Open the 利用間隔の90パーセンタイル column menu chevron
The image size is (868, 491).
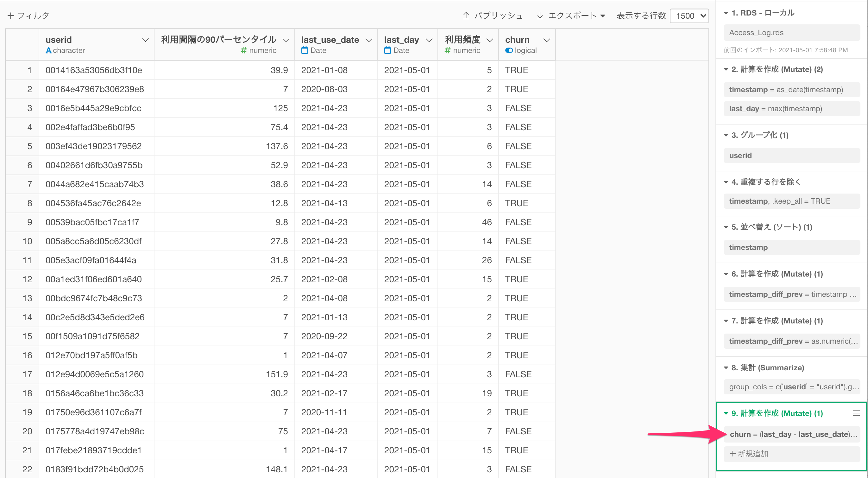[286, 40]
